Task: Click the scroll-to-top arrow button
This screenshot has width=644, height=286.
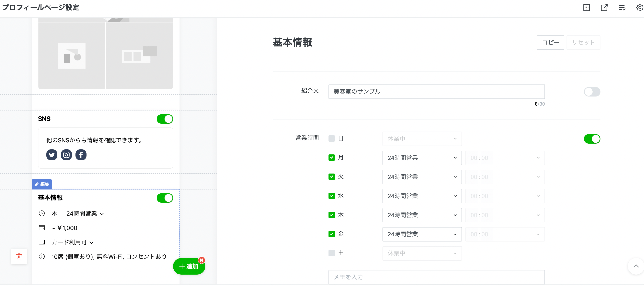Action: (636, 266)
